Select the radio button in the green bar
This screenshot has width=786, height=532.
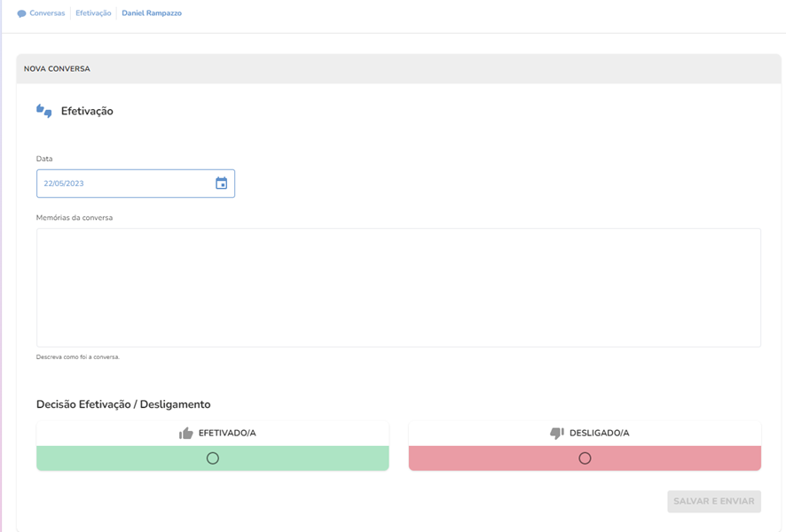tap(213, 458)
